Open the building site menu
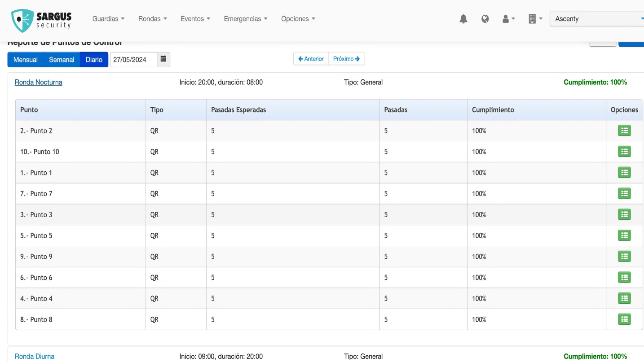Screen dimensions: 644x362 535,19
